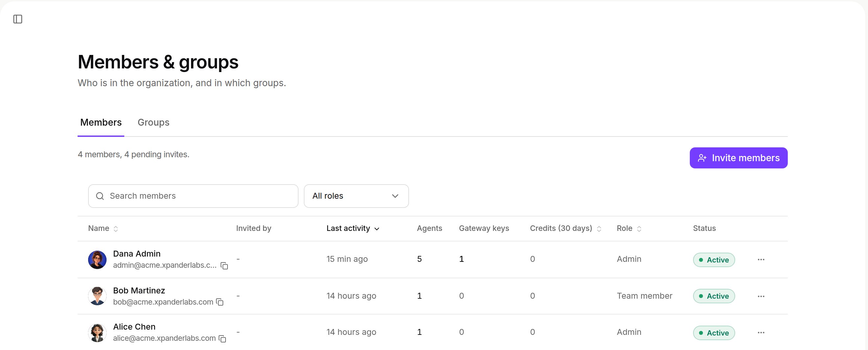Screen dimensions: 868x350
Task: Click the Team member role cell
Action: tap(644, 296)
